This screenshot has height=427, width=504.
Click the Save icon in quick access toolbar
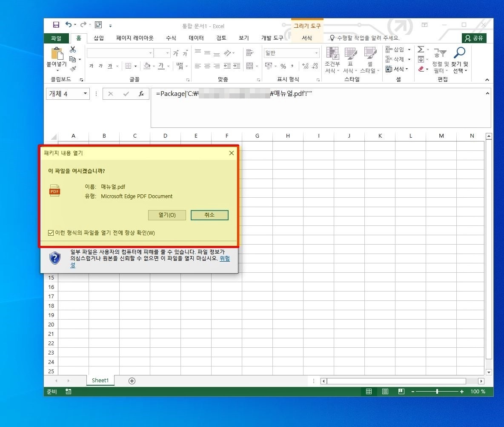(x=56, y=25)
